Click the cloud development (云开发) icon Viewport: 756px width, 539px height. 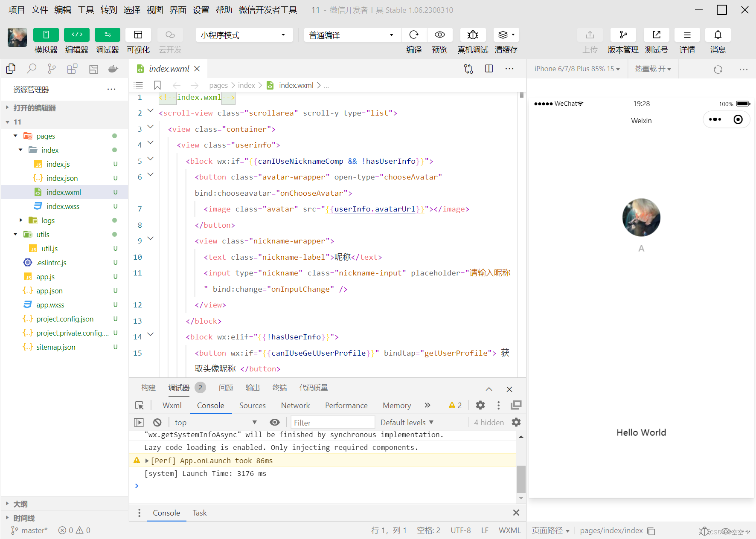(170, 35)
